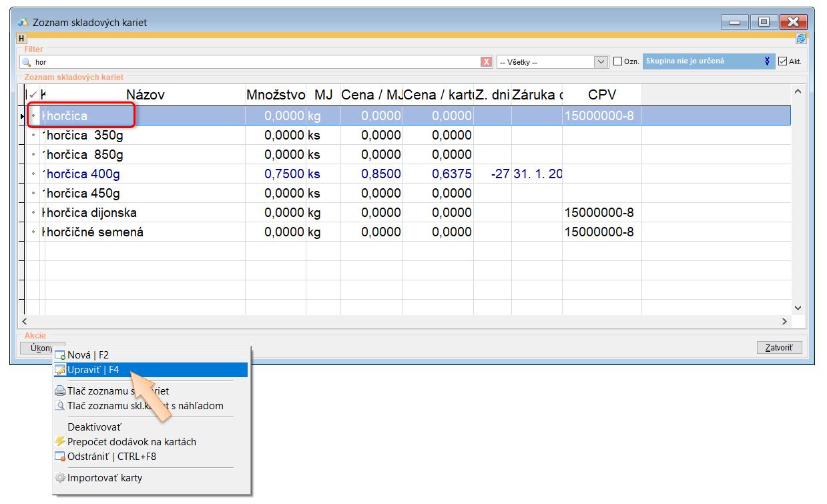Click the magnifier preview print icon
827x504 pixels.
point(60,406)
